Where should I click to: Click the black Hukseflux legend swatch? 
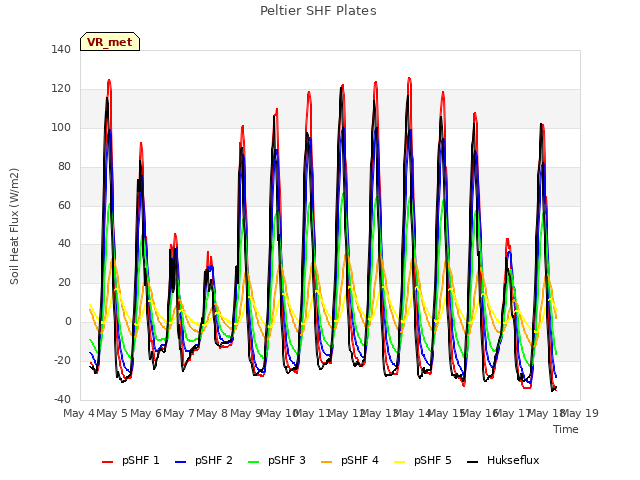pyautogui.click(x=473, y=462)
